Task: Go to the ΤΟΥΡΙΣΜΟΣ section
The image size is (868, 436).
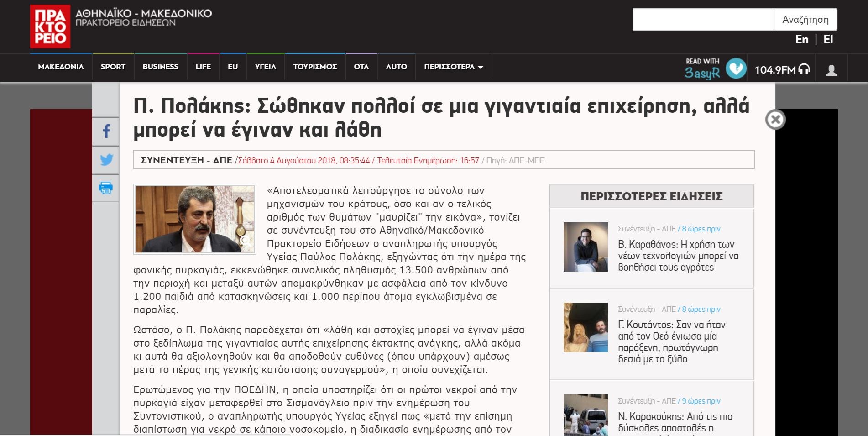Action: [315, 67]
